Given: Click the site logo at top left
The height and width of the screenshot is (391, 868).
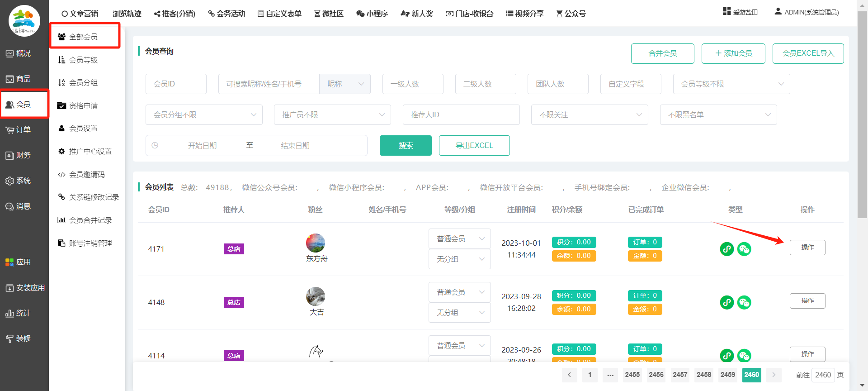Looking at the screenshot, I should pyautogui.click(x=24, y=21).
